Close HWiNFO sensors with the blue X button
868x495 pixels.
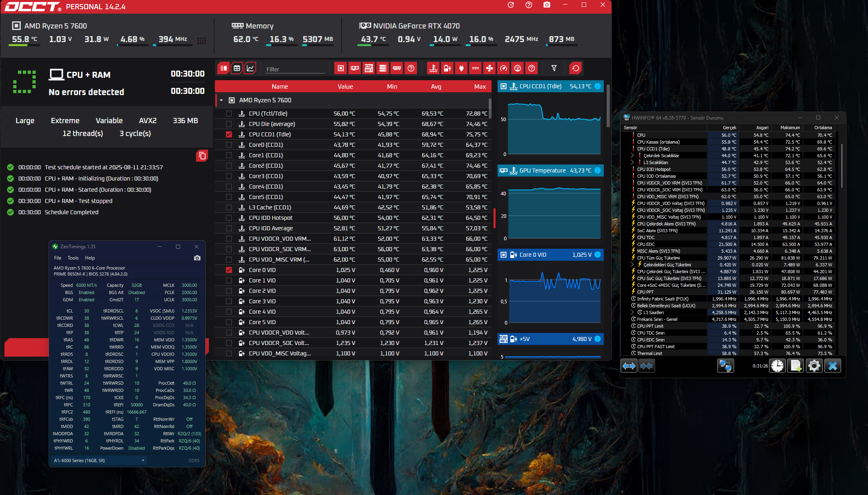click(x=833, y=366)
